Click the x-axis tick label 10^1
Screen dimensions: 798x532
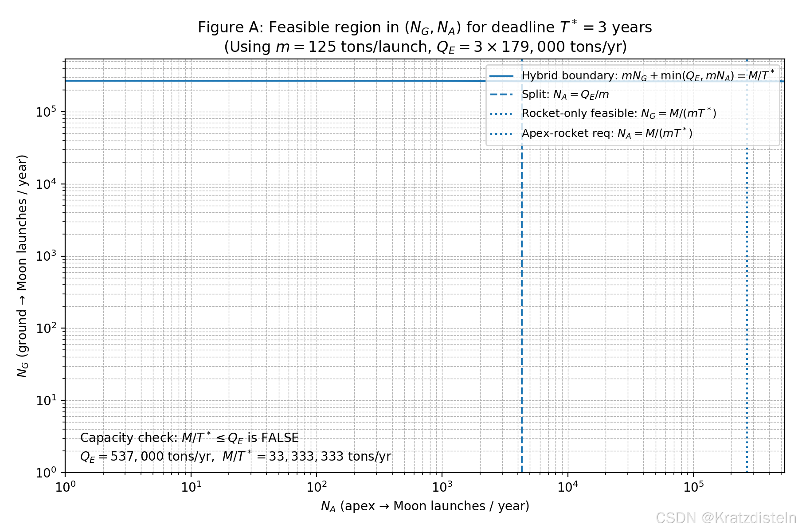[x=191, y=487]
